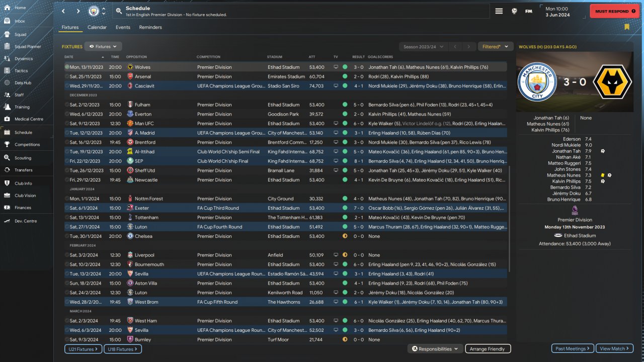The image size is (644, 362).
Task: Open the FM logo menu
Action: click(x=529, y=11)
